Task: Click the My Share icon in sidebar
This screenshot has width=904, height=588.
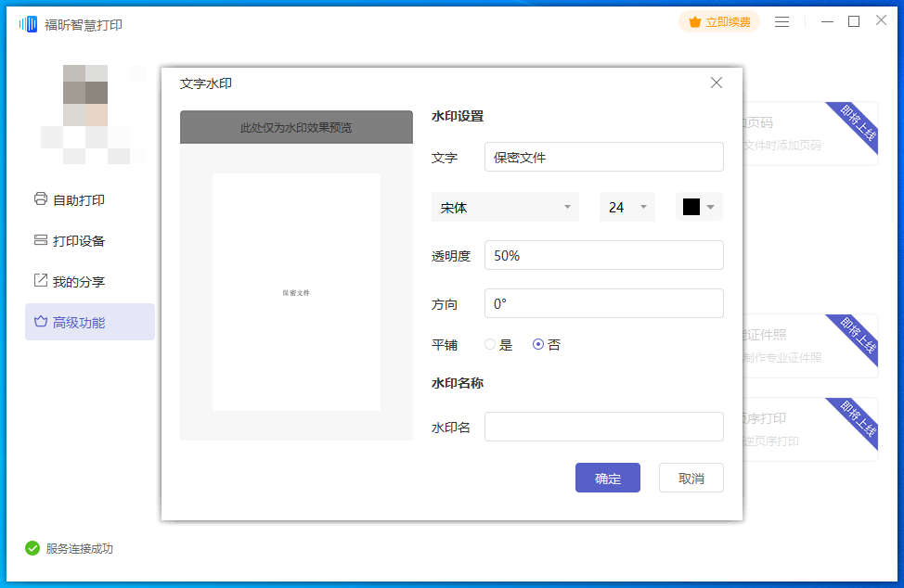Action: tap(40, 281)
